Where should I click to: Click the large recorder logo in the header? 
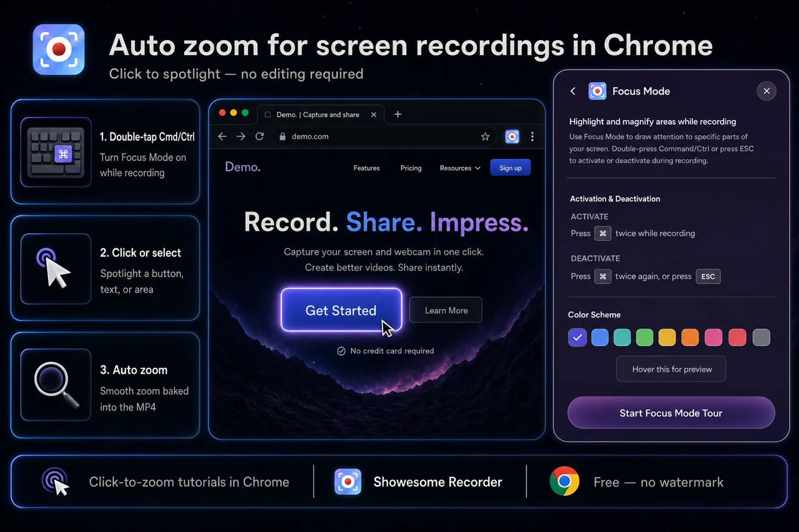(x=59, y=49)
